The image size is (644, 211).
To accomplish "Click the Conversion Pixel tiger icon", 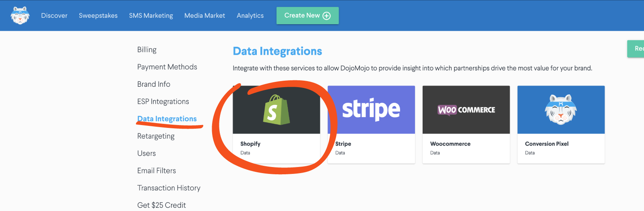I will point(561,110).
